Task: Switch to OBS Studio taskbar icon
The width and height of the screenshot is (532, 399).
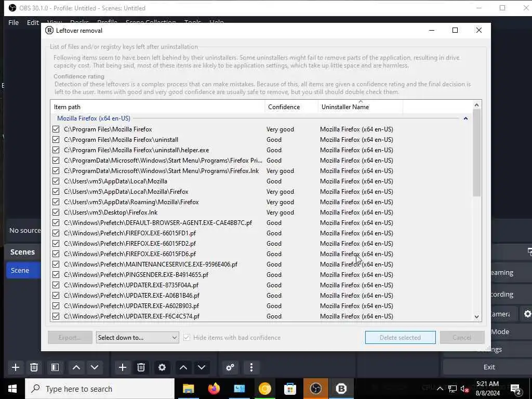Action: coord(315,389)
